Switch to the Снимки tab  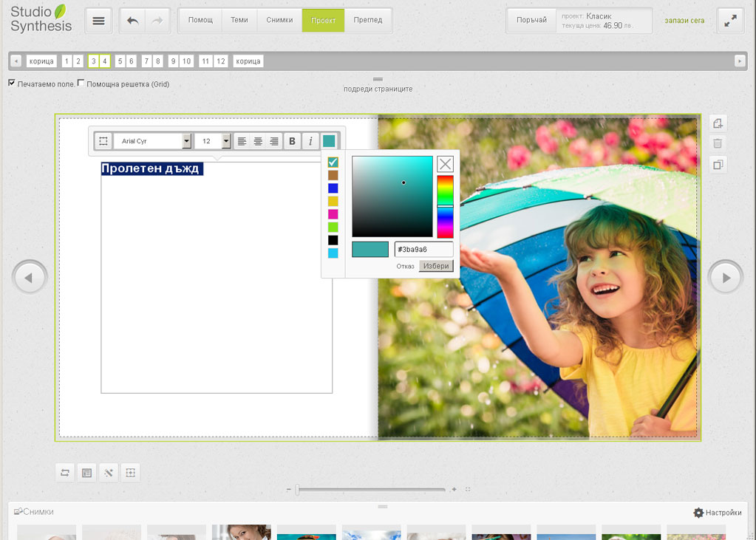pos(279,21)
